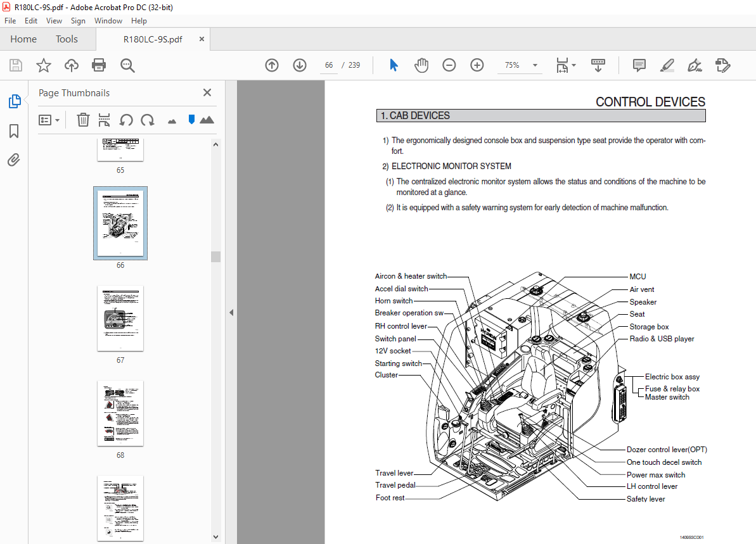
Task: Go to next page arrow
Action: click(300, 65)
